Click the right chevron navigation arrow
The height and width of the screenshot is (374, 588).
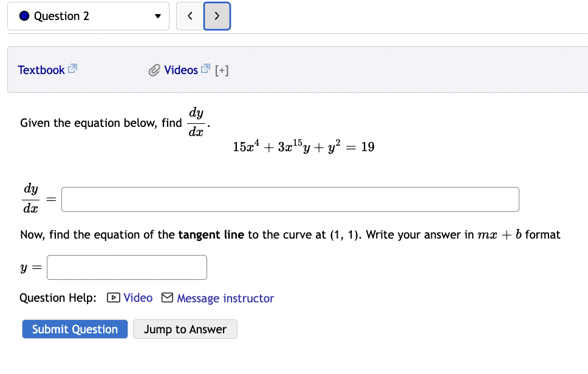click(x=216, y=16)
